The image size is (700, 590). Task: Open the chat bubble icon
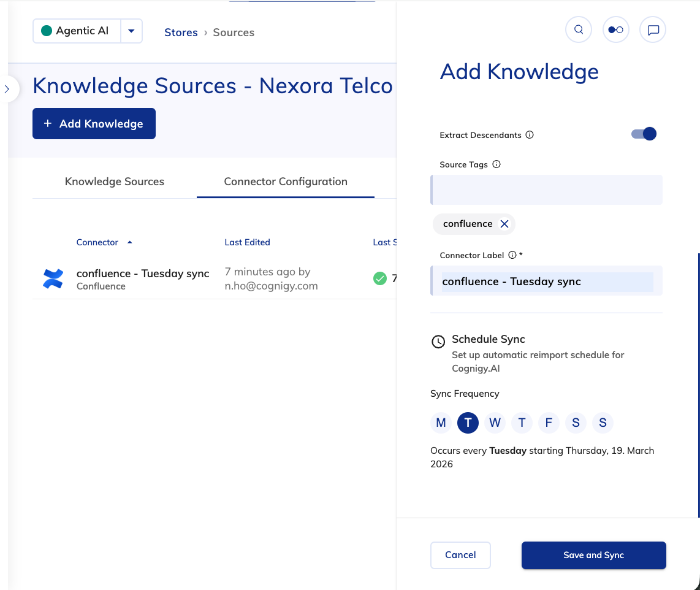pyautogui.click(x=653, y=29)
